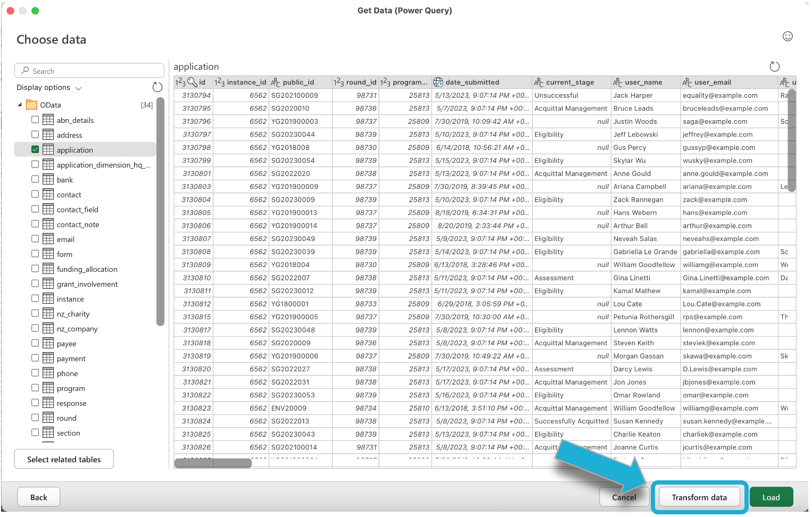Click the key icon in id column
This screenshot has width=812, height=517.
[193, 82]
